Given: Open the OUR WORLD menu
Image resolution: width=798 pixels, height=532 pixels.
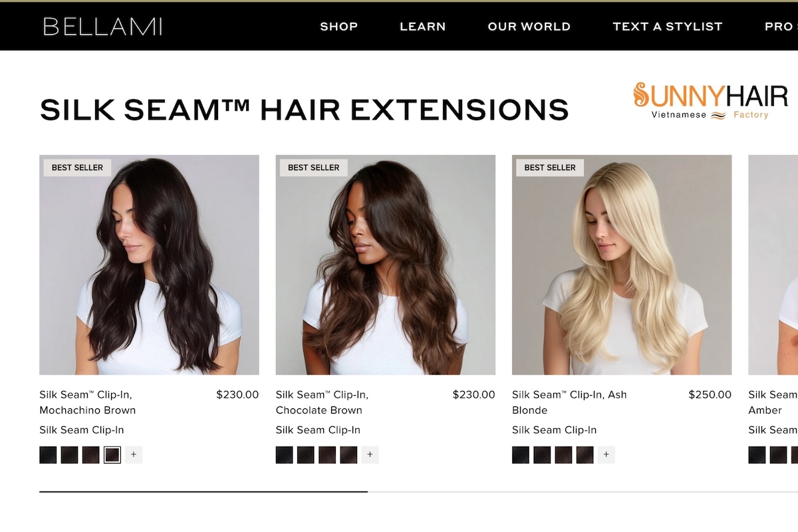Looking at the screenshot, I should coord(529,27).
